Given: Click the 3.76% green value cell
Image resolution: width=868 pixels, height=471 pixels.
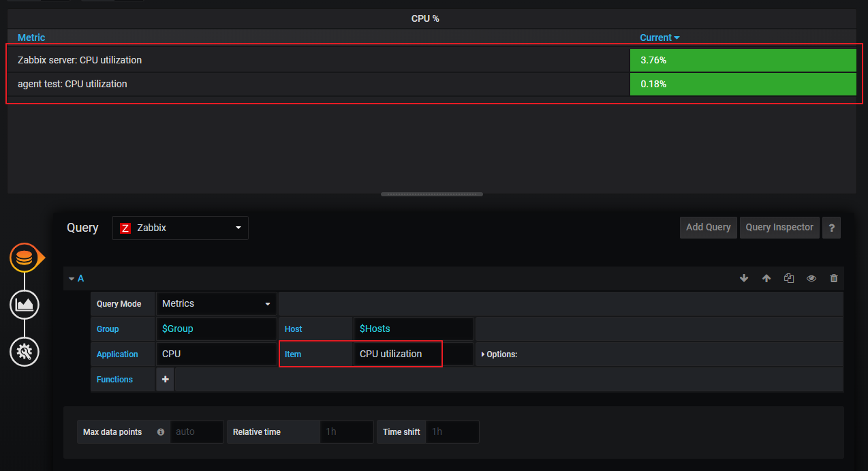Looking at the screenshot, I should click(743, 60).
